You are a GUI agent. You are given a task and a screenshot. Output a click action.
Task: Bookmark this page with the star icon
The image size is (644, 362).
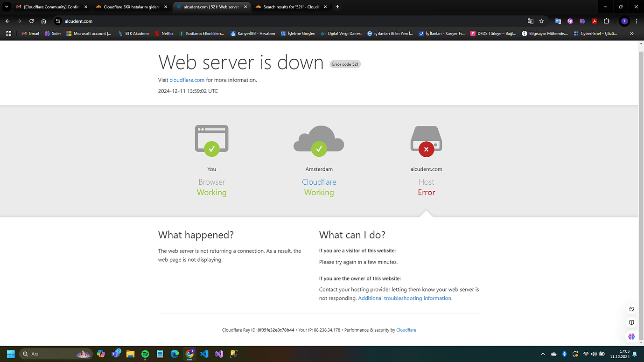coord(541,21)
